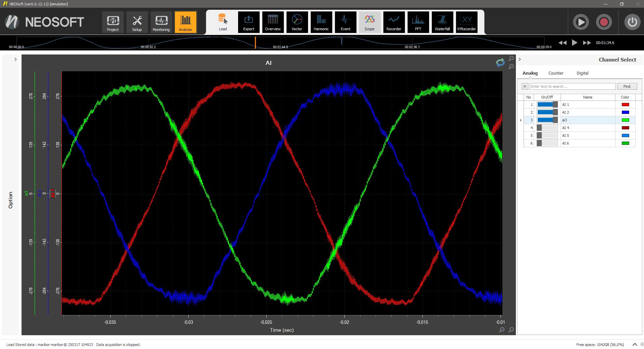This screenshot has height=349, width=644.
Task: Switch to the Digital tab
Action: click(582, 73)
